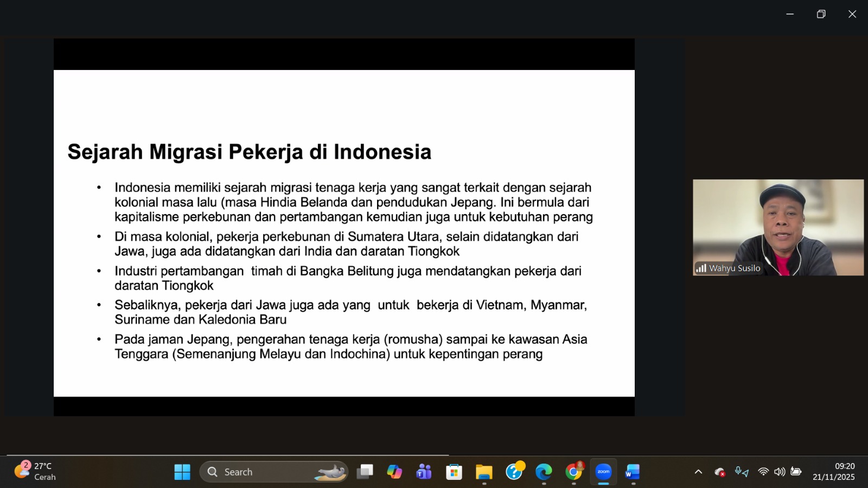This screenshot has width=868, height=488.
Task: Launch Microsoft Teams from the taskbar
Action: (424, 472)
